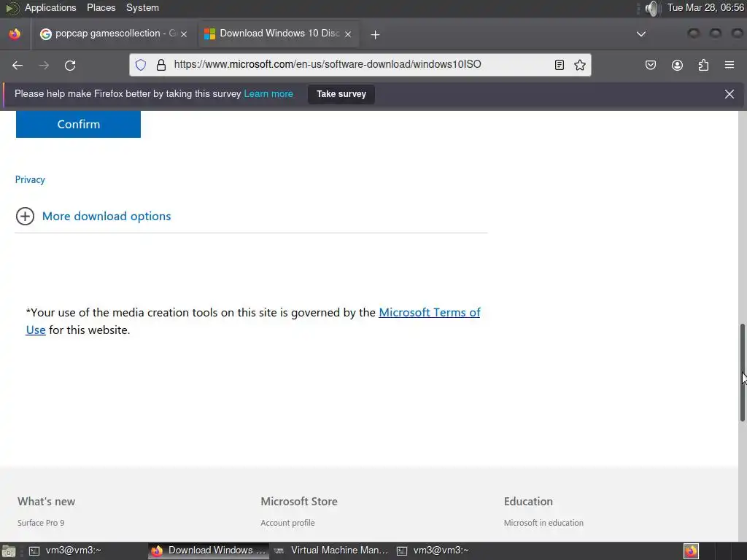This screenshot has width=747, height=560.
Task: Open the Privacy link
Action: (30, 179)
